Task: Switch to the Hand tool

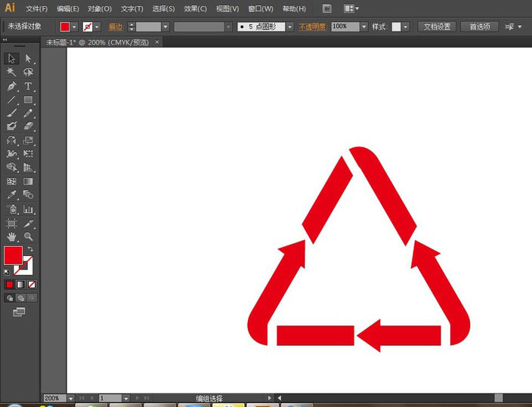Action: pos(11,236)
